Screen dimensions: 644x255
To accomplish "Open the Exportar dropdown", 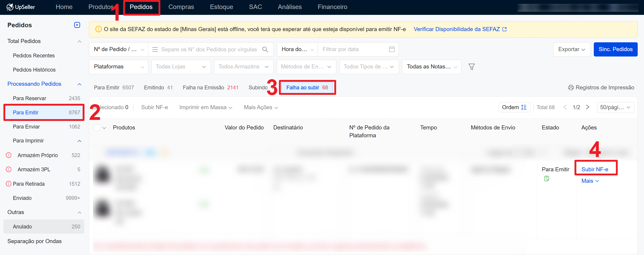I will (x=571, y=50).
